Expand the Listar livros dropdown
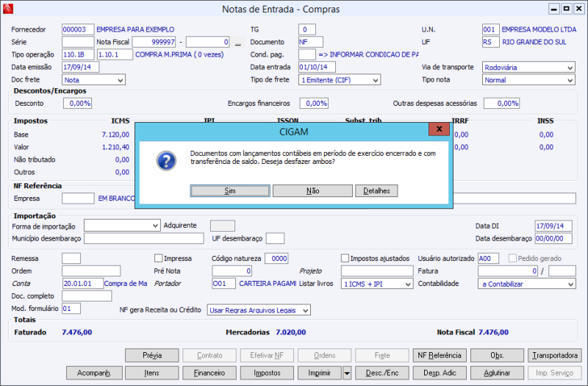Screen dimensions: 588x386 coord(377,284)
